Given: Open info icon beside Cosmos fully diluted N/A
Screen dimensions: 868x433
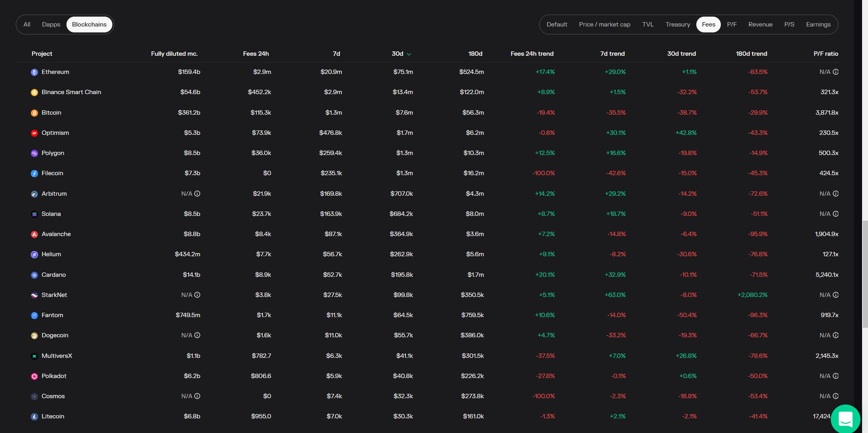Looking at the screenshot, I should click(x=197, y=396).
